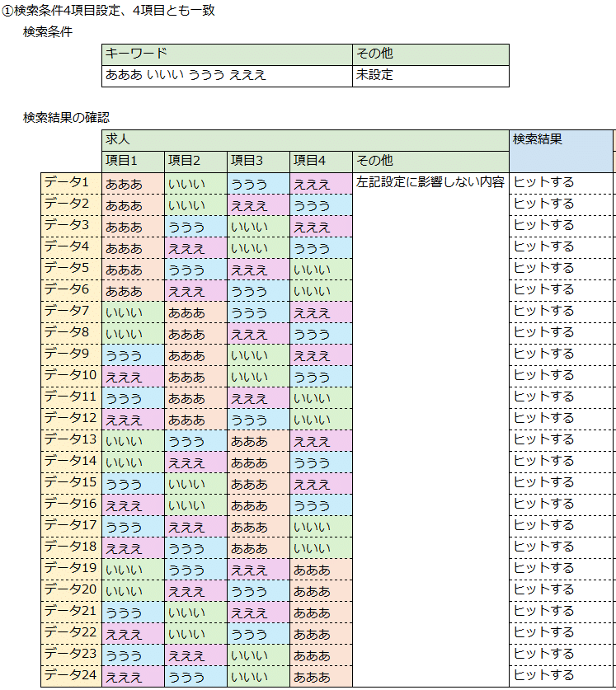Click 項目1 cell in データ7 row
This screenshot has height=690, width=616.
tap(133, 311)
